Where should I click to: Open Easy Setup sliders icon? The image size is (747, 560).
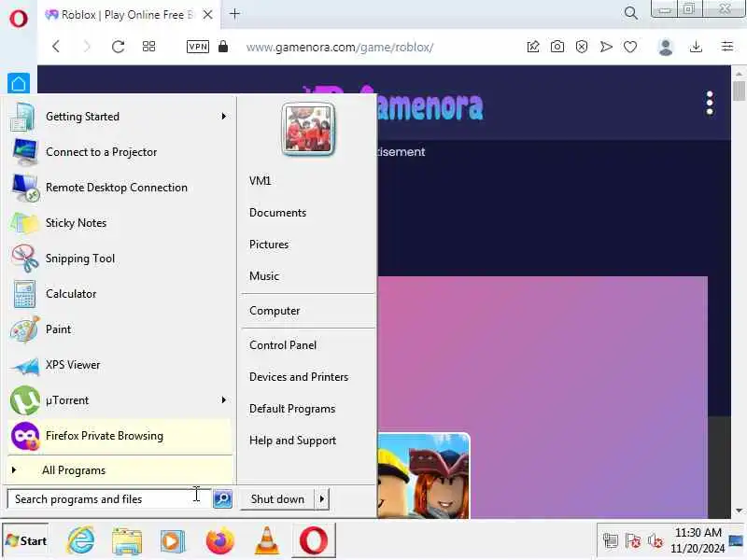coord(727,47)
